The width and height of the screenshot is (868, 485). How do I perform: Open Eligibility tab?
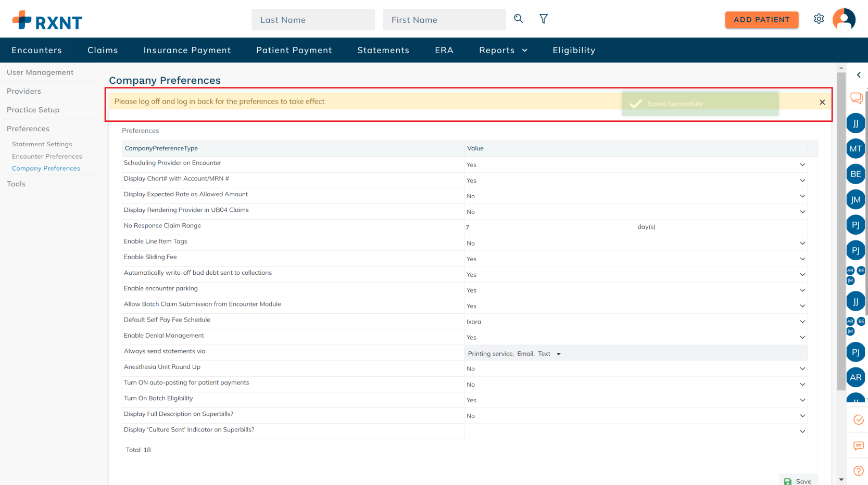pos(574,50)
